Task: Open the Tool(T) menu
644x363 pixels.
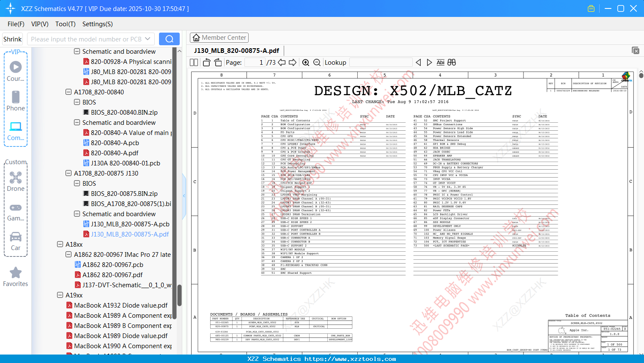Action: pos(66,24)
